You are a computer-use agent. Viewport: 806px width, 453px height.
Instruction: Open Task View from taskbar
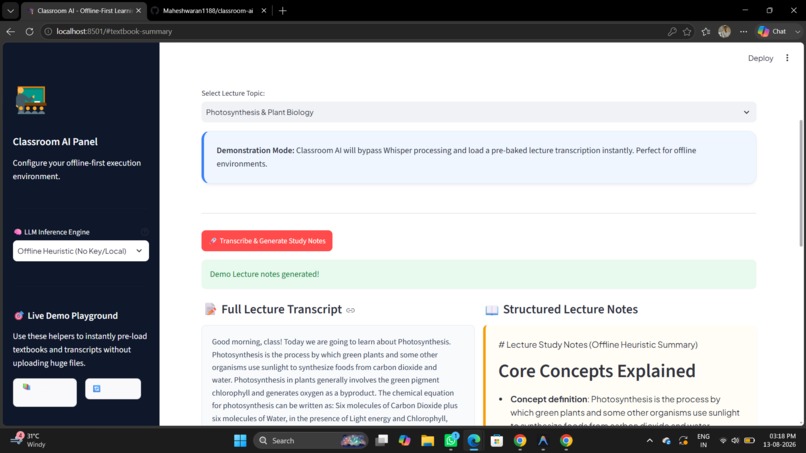381,441
